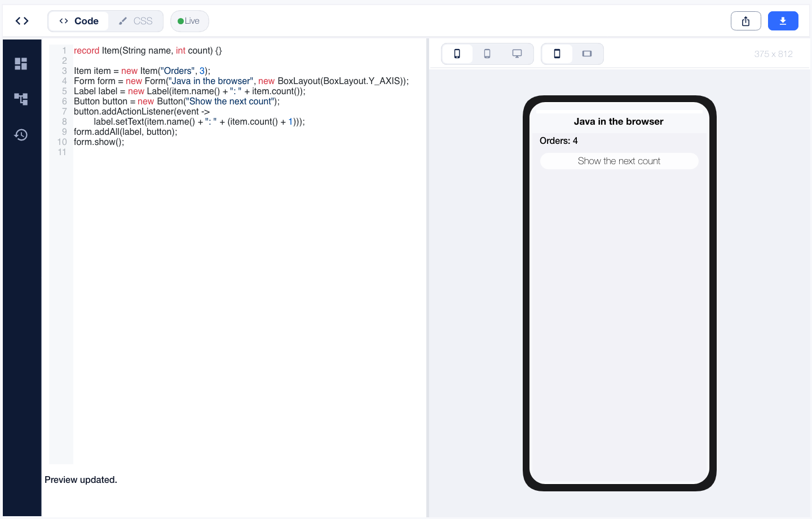Choose portrait orientation

557,54
